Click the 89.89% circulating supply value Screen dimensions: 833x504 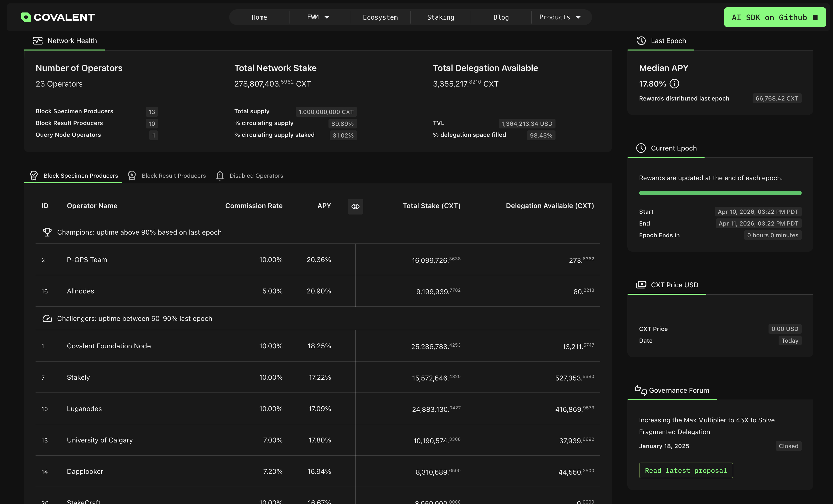342,124
